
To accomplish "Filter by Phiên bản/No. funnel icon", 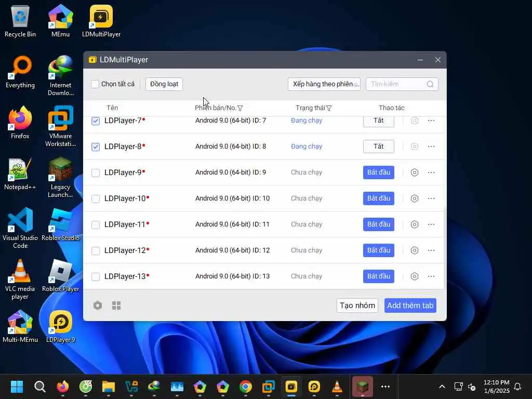I will [240, 108].
